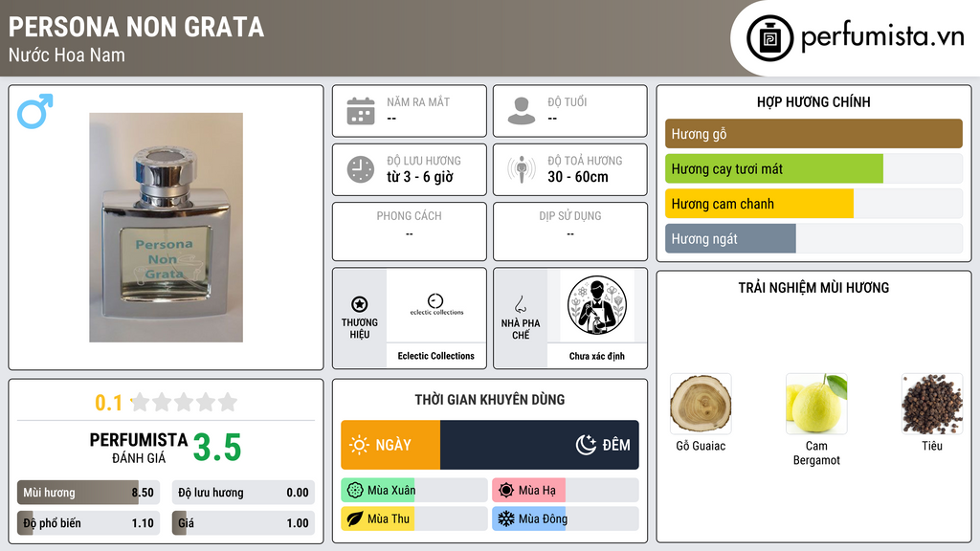The height and width of the screenshot is (551, 980).
Task: Open the Gỗ Guaiac note thumbnail
Action: pos(701,405)
